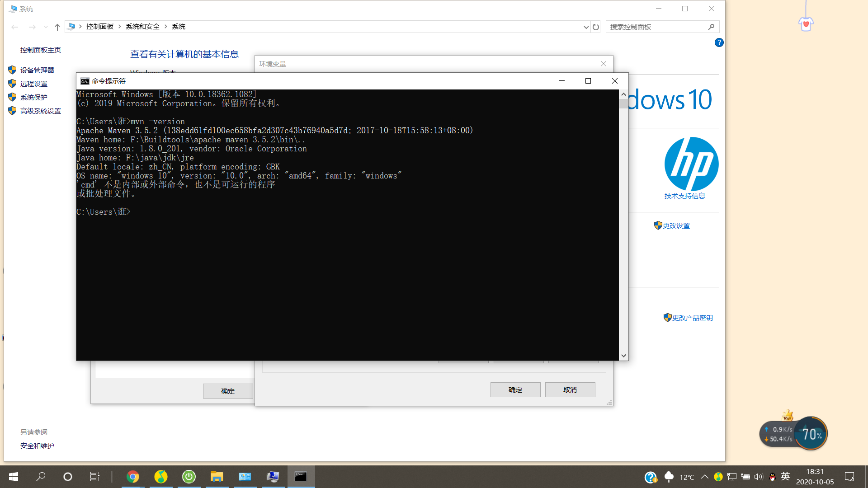
Task: Click OK in Environment Variables dialog
Action: click(515, 389)
